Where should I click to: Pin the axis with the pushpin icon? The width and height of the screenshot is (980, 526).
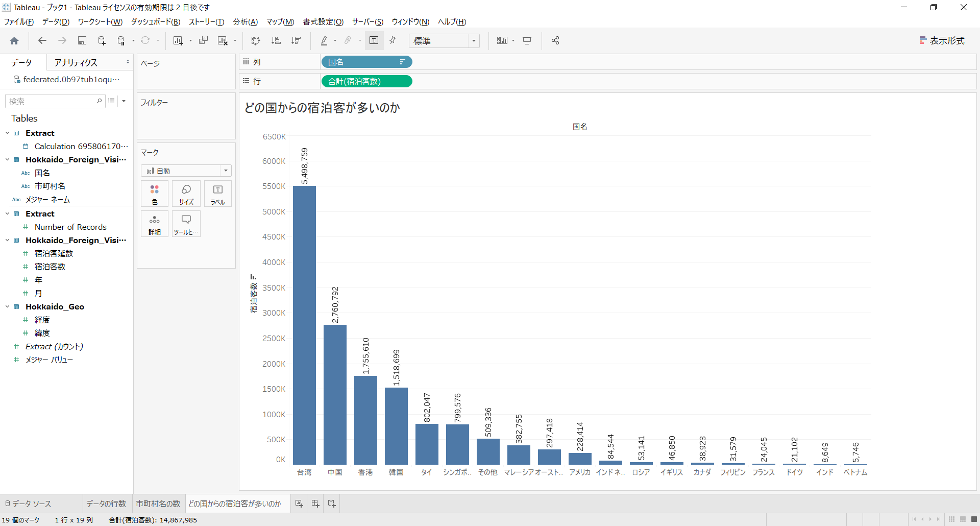pyautogui.click(x=393, y=41)
